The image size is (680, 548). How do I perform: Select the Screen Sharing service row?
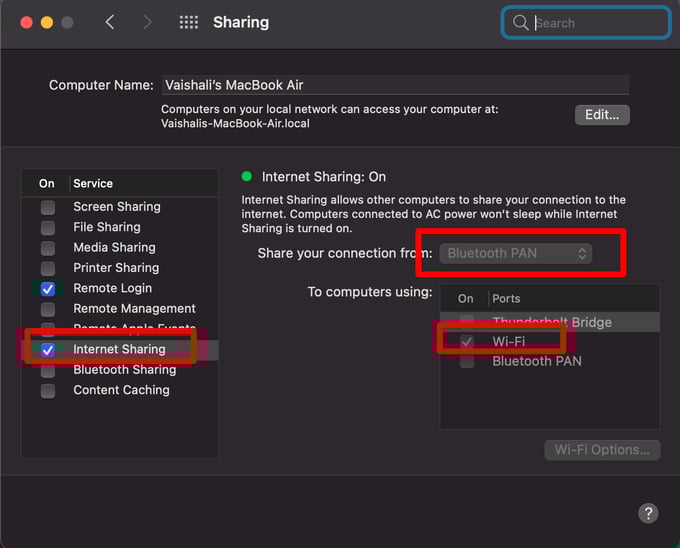(x=120, y=207)
